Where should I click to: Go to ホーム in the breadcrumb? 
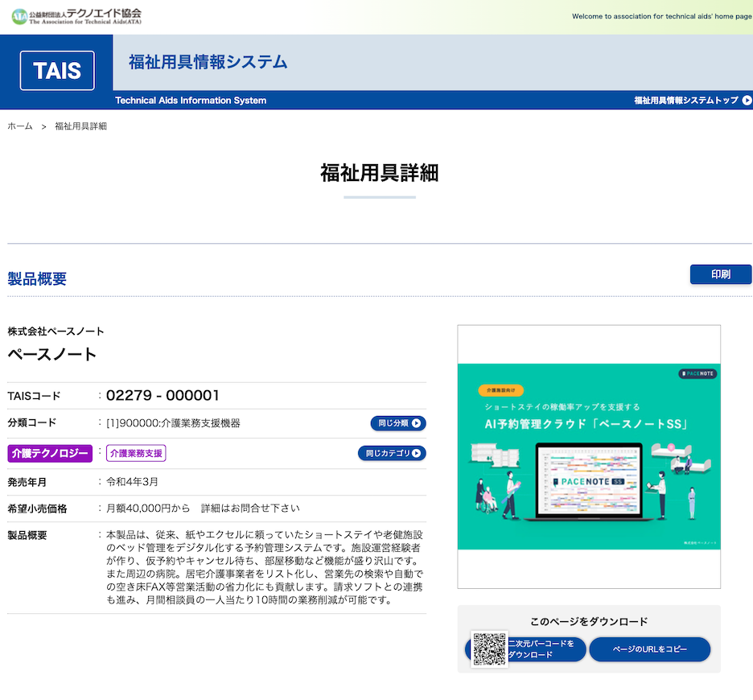[20, 126]
